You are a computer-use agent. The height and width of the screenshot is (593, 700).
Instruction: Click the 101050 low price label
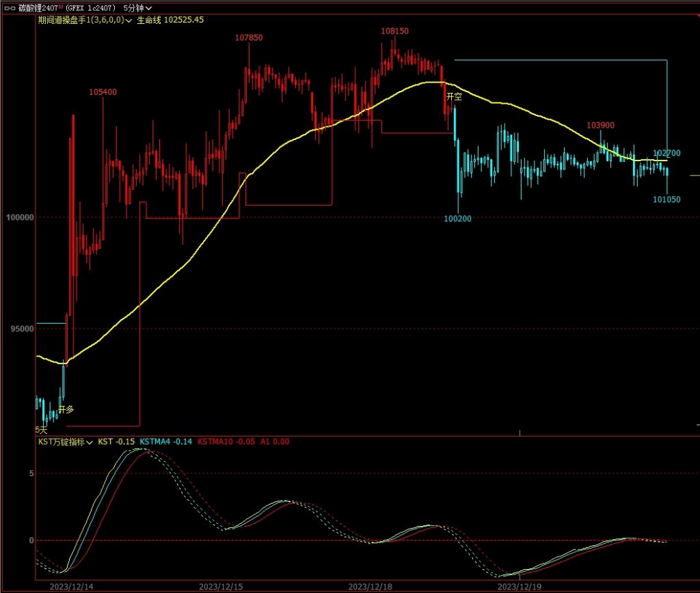tap(666, 199)
